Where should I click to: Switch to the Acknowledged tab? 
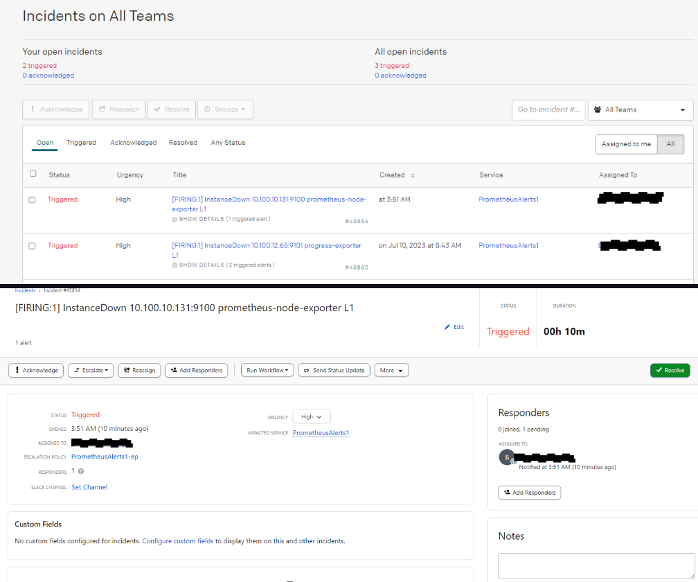(133, 143)
